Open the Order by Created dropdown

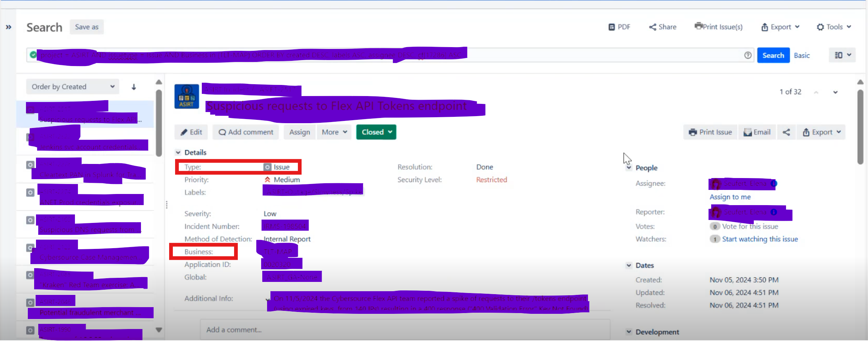tap(73, 87)
